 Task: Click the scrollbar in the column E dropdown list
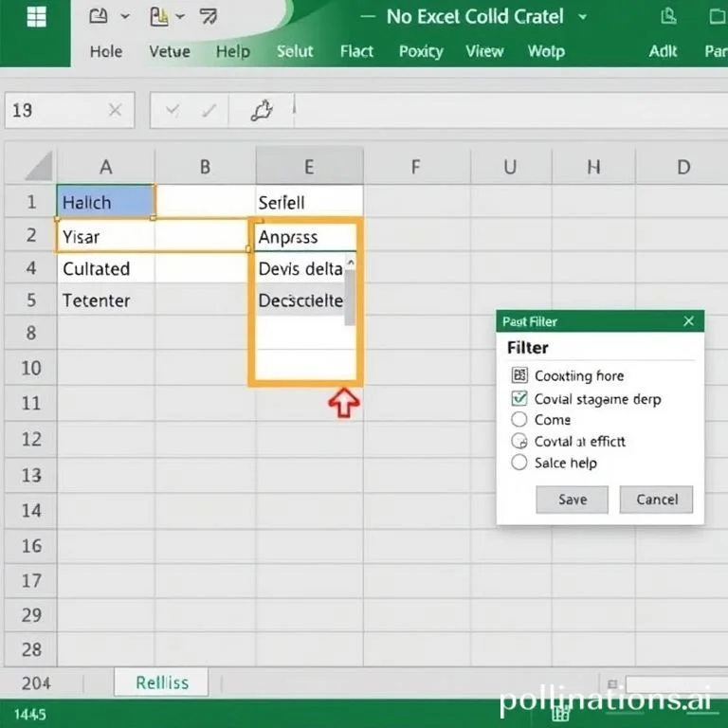351,296
